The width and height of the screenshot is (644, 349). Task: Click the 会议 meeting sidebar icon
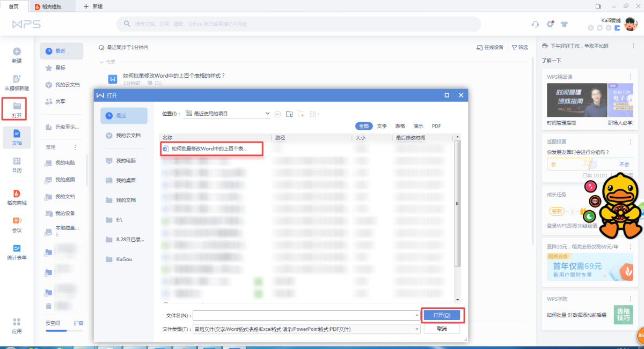click(x=17, y=225)
